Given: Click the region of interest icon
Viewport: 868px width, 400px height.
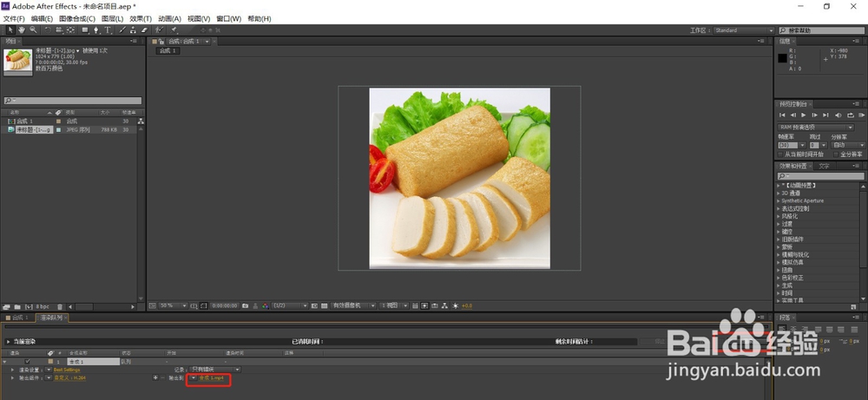Looking at the screenshot, I should click(204, 305).
